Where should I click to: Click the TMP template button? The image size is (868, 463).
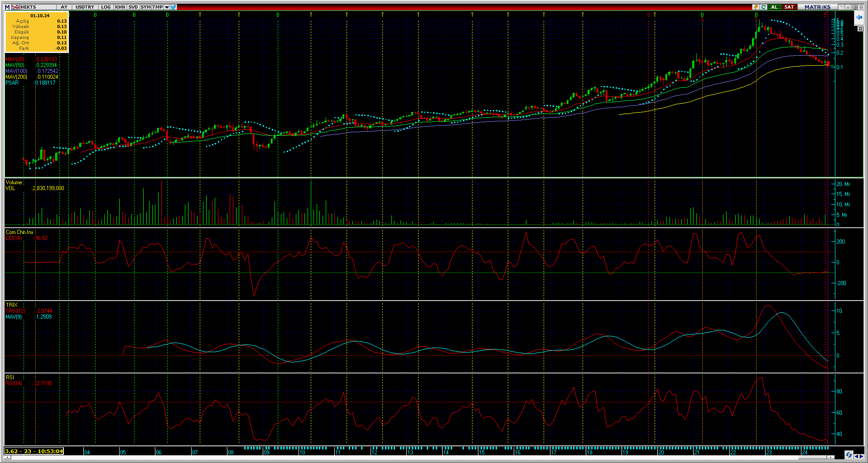point(158,7)
